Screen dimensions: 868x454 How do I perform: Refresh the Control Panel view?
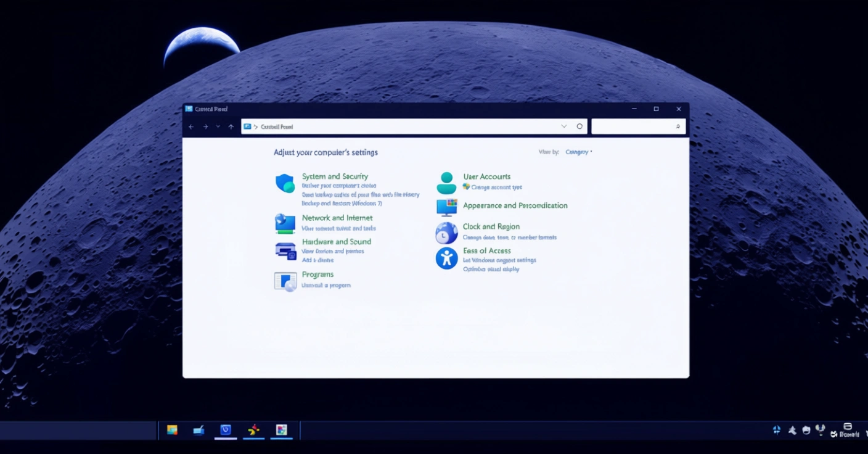tap(579, 126)
